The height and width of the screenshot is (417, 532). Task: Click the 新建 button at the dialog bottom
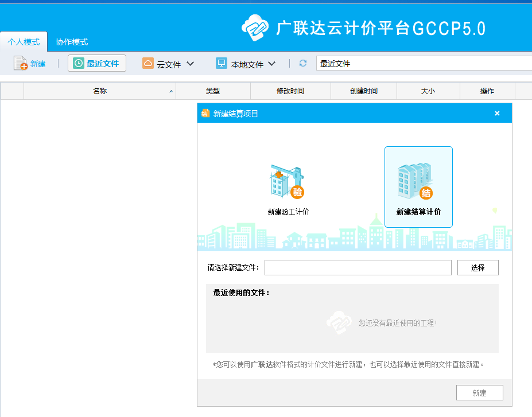pos(479,392)
